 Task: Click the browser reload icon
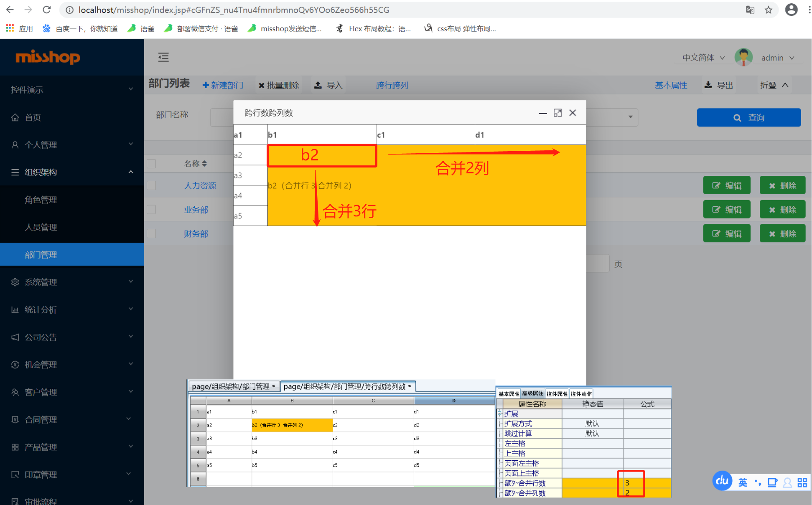pos(47,10)
